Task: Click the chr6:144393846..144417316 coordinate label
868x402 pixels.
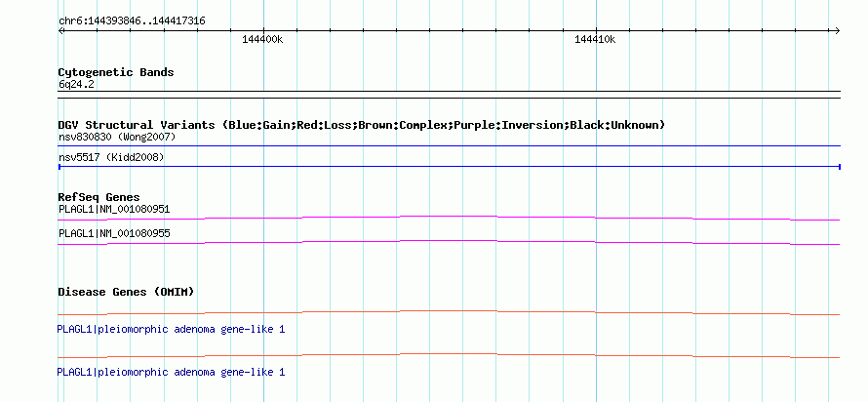Action: pos(132,21)
